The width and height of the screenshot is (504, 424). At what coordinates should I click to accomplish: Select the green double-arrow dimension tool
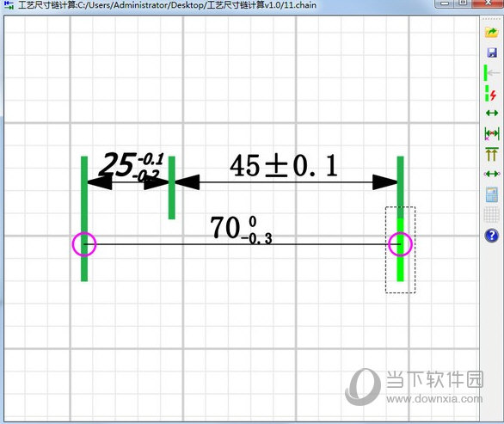coord(492,114)
